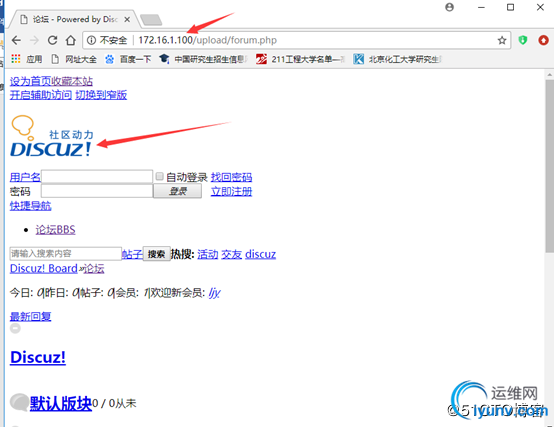Viewport: 554px width, 427px height.
Task: Close the 论坛 - Powered by Discuz tab
Action: pyautogui.click(x=127, y=19)
